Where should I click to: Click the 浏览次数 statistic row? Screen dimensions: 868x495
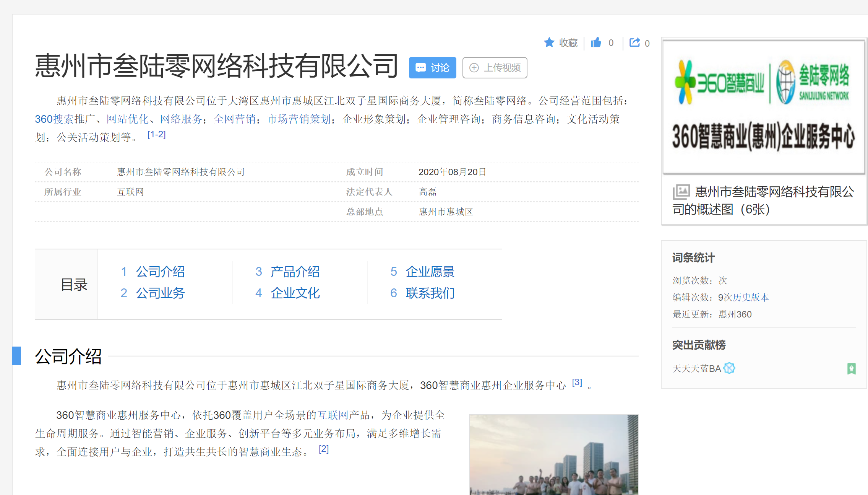point(699,280)
